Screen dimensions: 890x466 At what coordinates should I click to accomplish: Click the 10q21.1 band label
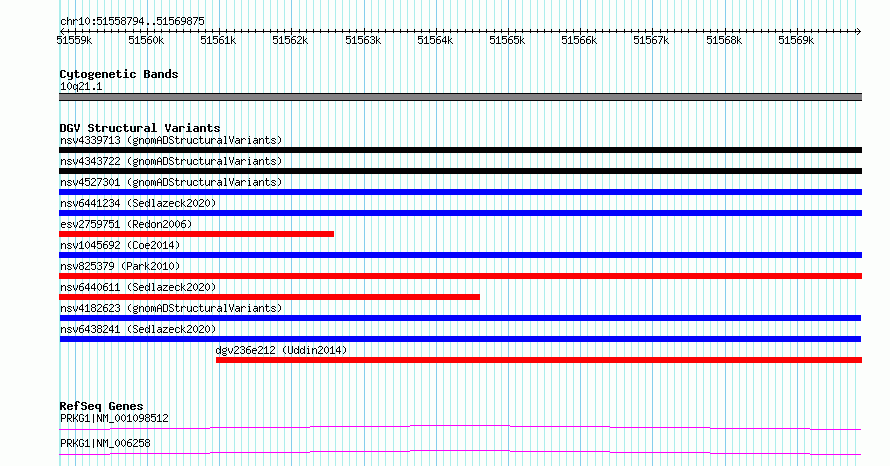pos(81,86)
